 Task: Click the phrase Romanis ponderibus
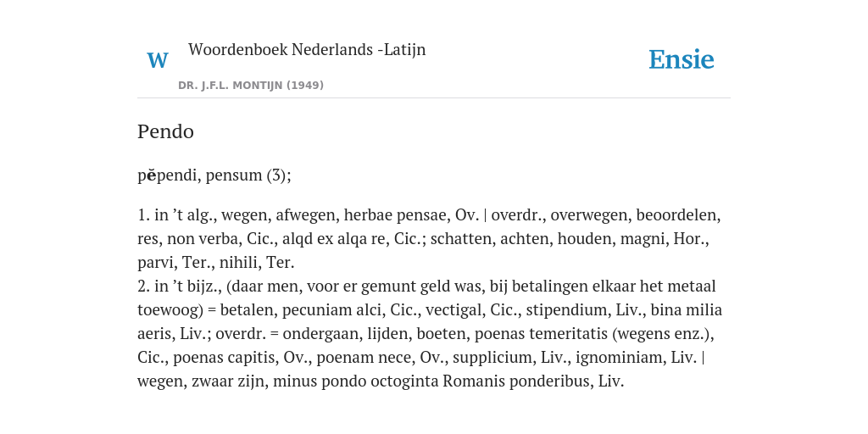tap(516, 381)
